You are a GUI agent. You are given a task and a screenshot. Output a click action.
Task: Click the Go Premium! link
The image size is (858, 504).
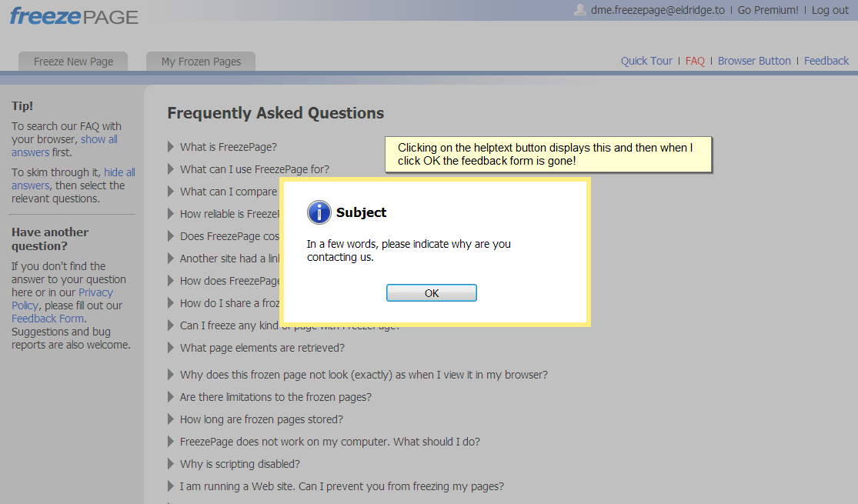(x=768, y=10)
